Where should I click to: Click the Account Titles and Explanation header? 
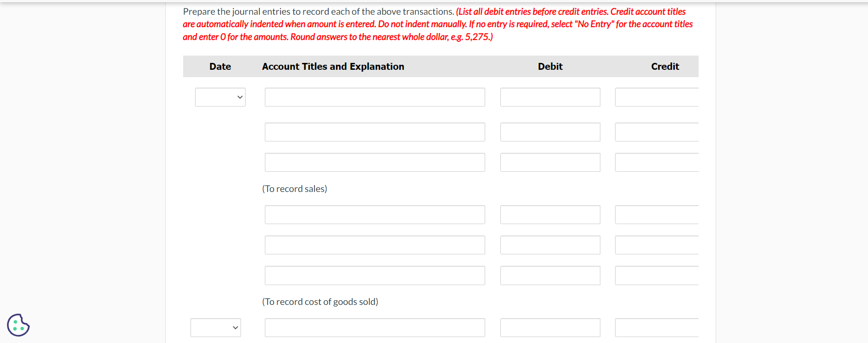(x=333, y=66)
